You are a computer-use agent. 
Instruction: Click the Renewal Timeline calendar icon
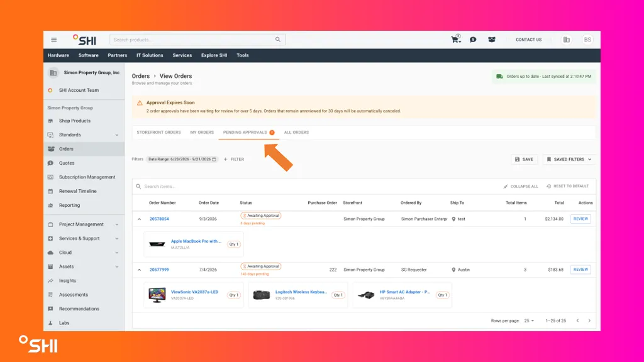coord(50,191)
